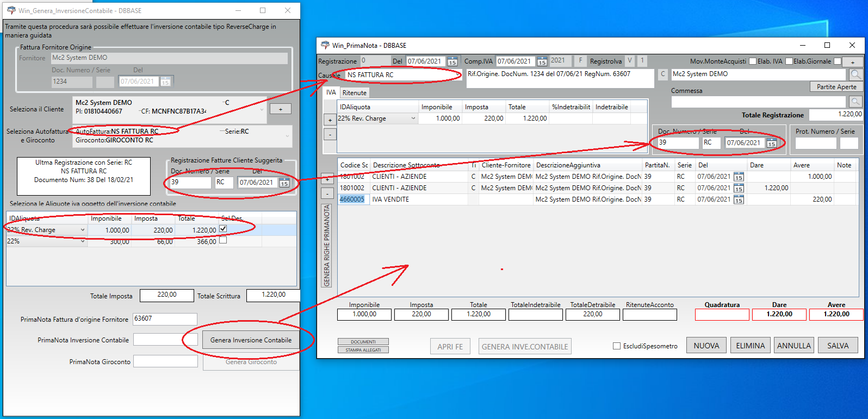Uncheck Sel.Des. checkbox on 22% Rev. Charge row
This screenshot has width=868, height=419.
tap(223, 229)
